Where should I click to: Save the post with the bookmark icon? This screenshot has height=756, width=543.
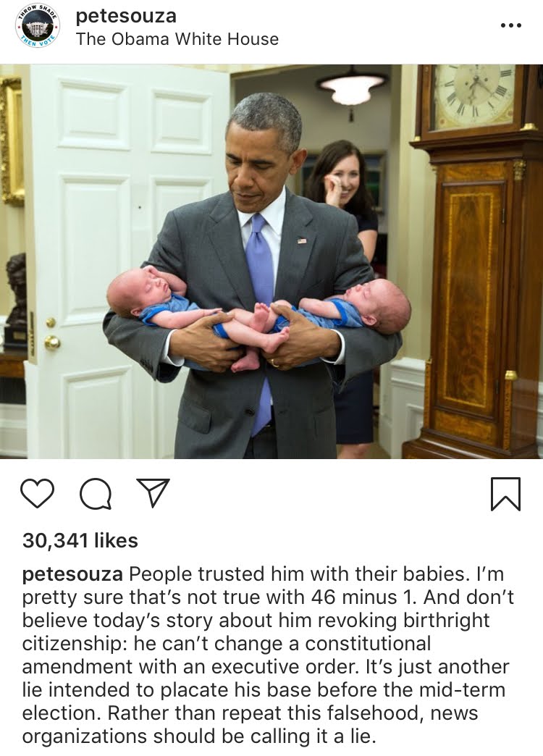click(x=505, y=494)
